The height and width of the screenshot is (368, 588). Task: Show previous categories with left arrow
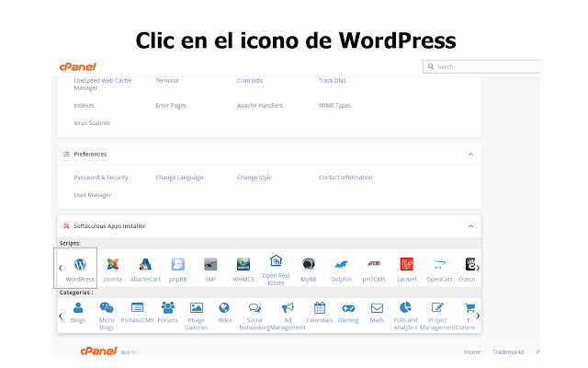(61, 316)
